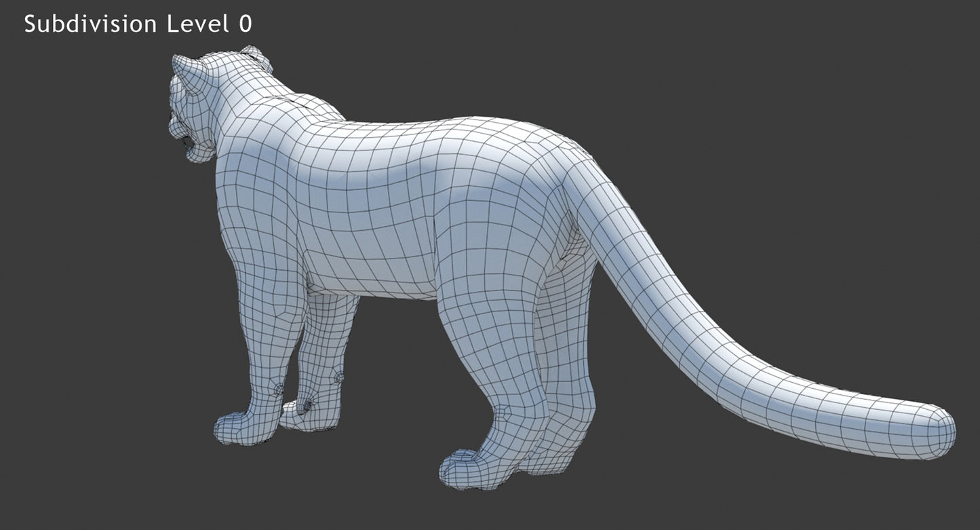The image size is (980, 530).
Task: Click the "Subdivision Level 0" text label
Action: click(138, 24)
